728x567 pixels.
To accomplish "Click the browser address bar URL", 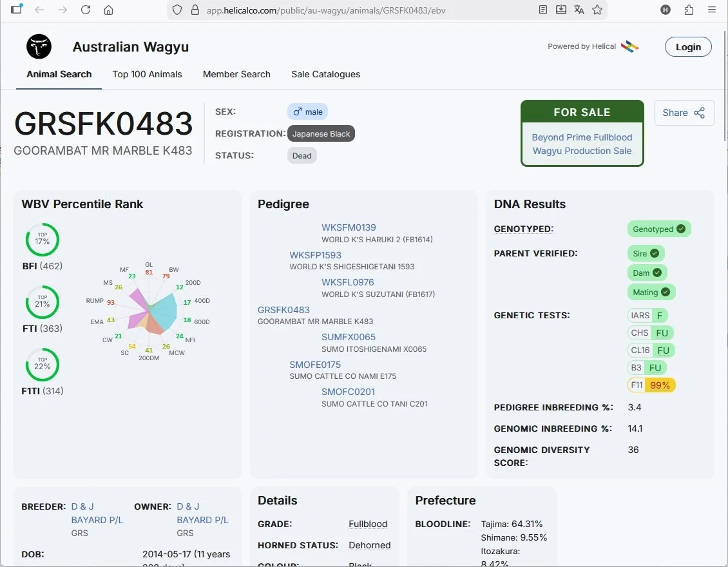I will (326, 10).
